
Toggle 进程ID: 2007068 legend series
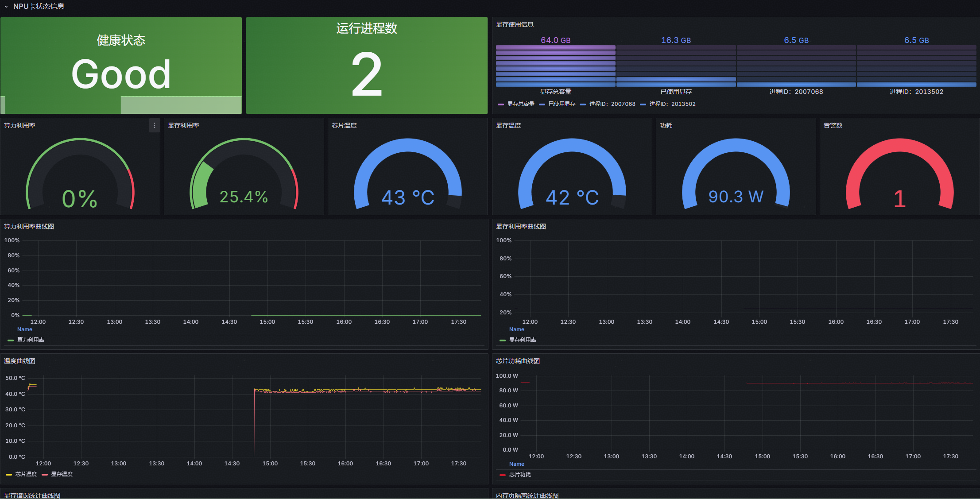(612, 104)
